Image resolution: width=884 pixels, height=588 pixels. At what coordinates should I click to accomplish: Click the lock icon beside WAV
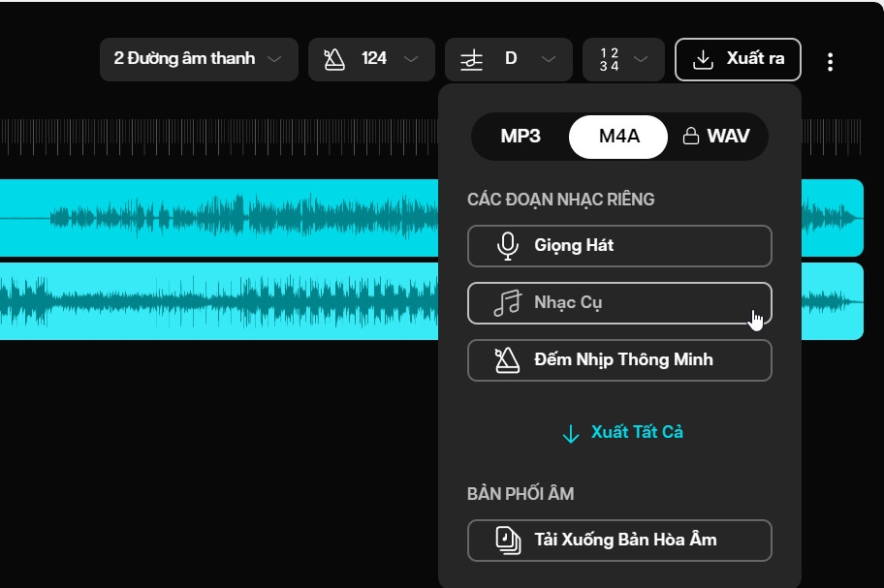point(690,136)
